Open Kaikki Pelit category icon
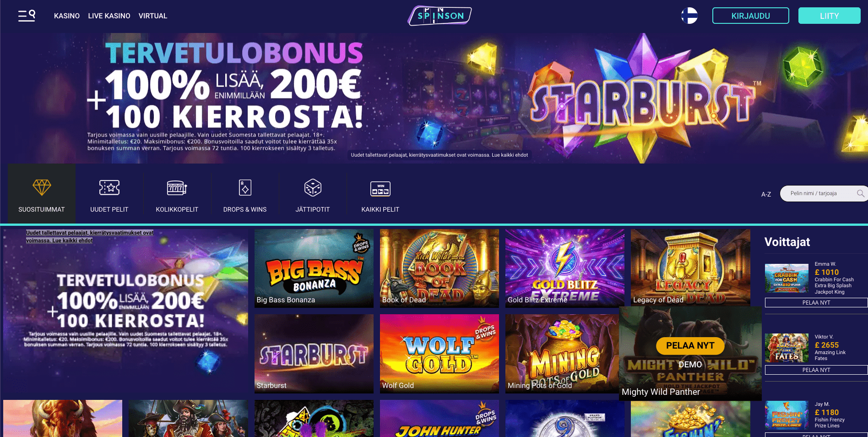The height and width of the screenshot is (437, 868). click(x=380, y=188)
